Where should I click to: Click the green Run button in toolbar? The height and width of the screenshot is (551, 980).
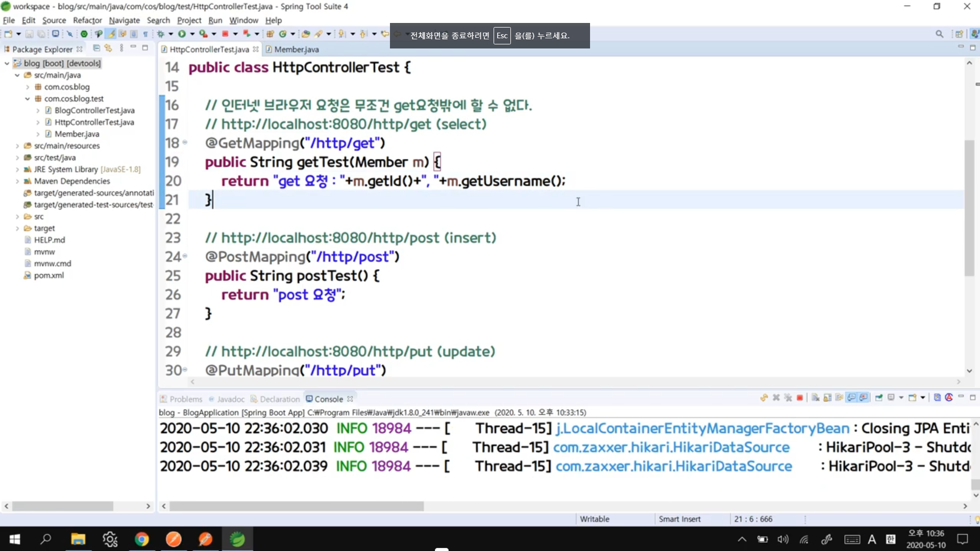(x=182, y=34)
